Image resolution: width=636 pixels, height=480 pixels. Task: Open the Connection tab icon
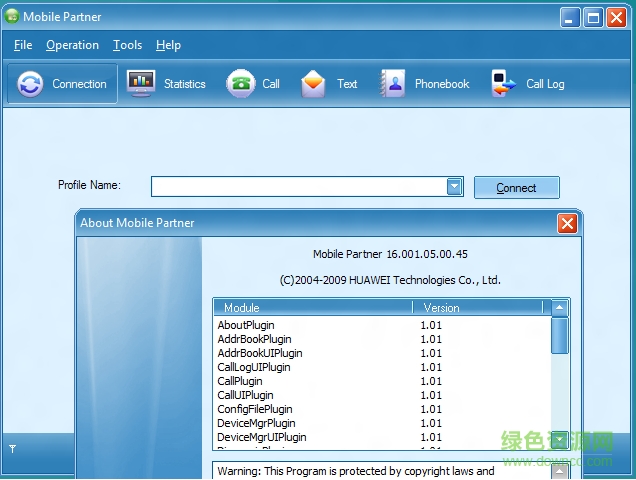click(31, 84)
